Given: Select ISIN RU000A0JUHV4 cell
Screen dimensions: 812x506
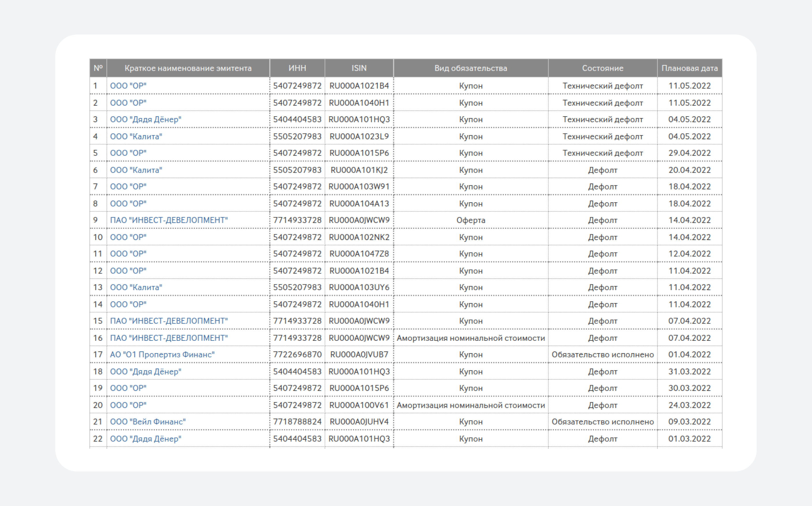Looking at the screenshot, I should (359, 422).
